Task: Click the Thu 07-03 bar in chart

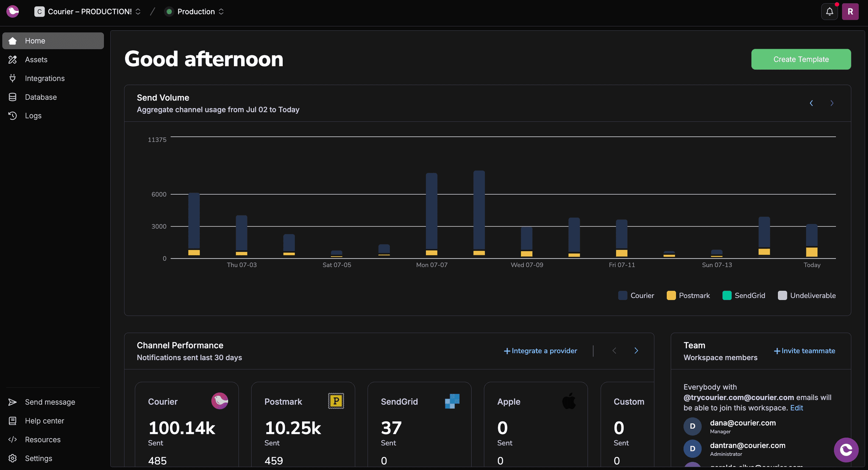Action: coord(242,235)
